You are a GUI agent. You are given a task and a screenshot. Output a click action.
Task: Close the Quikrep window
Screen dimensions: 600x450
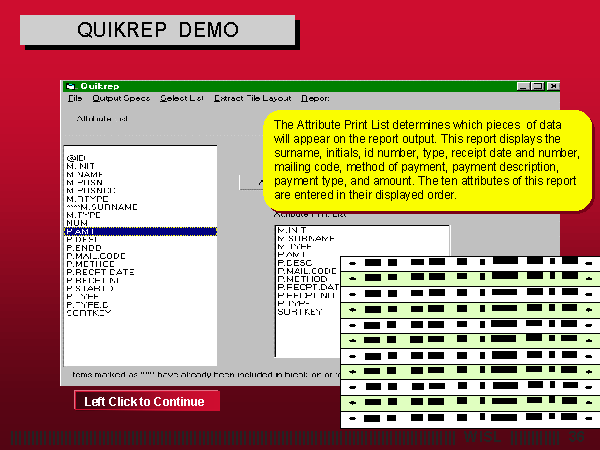[549, 86]
